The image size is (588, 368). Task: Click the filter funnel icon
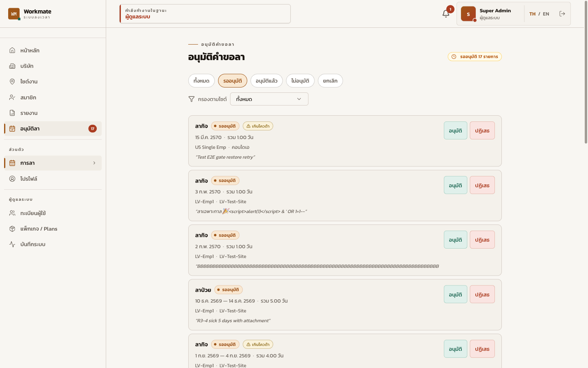click(192, 99)
